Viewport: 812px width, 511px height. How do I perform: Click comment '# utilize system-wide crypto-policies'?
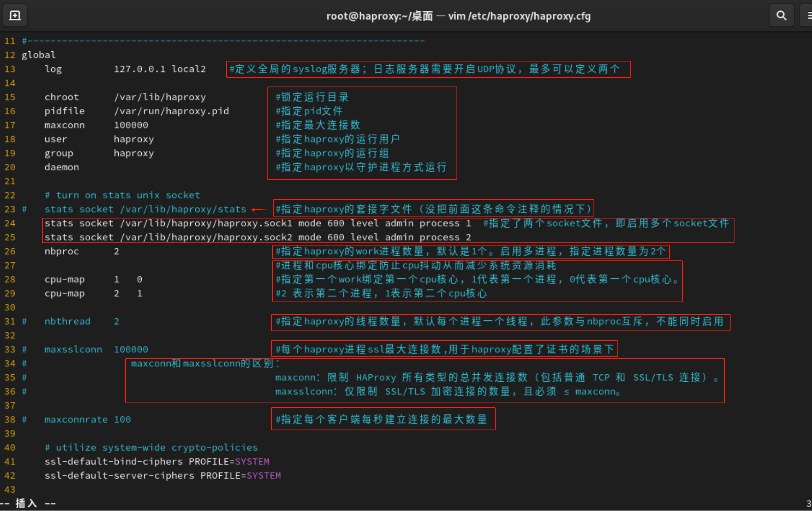pos(151,448)
